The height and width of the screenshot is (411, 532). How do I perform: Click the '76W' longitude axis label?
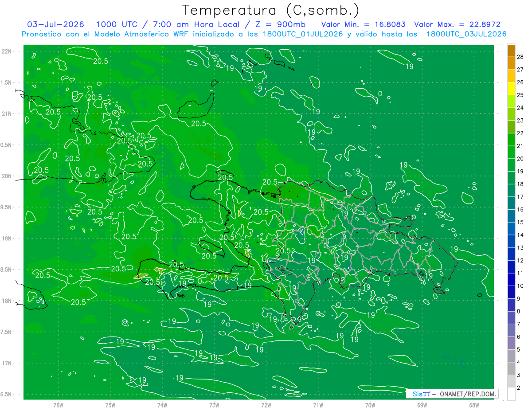[x=58, y=405]
